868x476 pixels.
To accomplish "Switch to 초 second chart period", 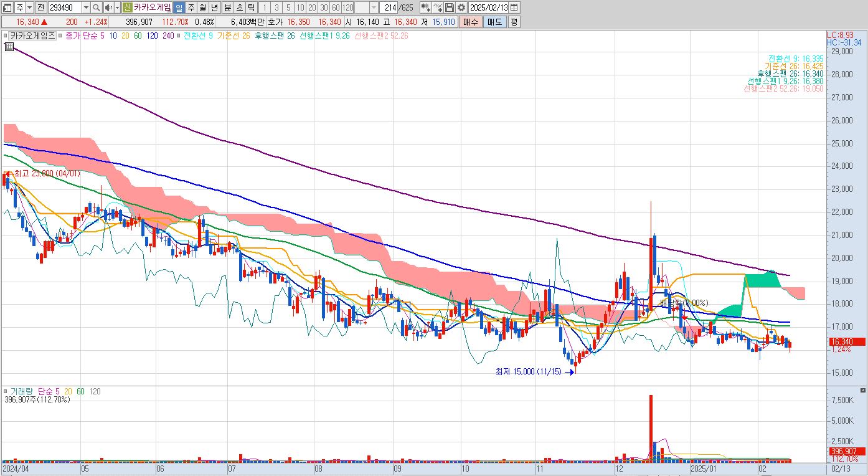I will coord(239,7).
